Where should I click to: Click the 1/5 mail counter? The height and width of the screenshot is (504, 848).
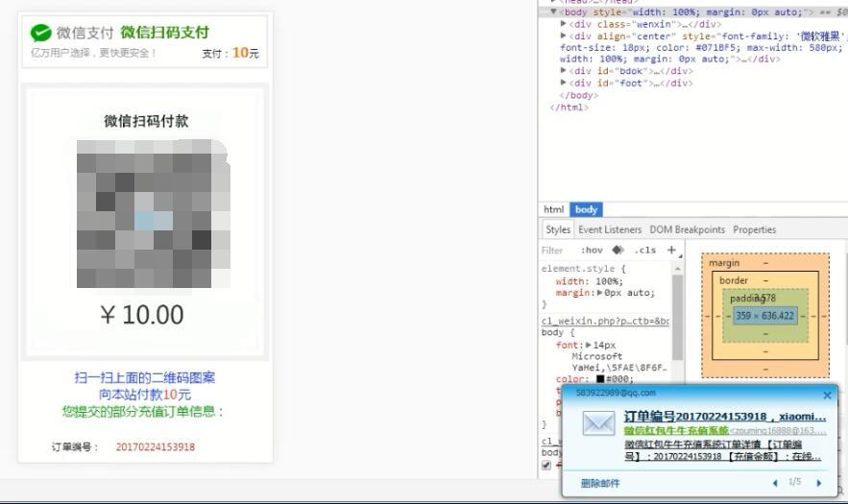(794, 482)
